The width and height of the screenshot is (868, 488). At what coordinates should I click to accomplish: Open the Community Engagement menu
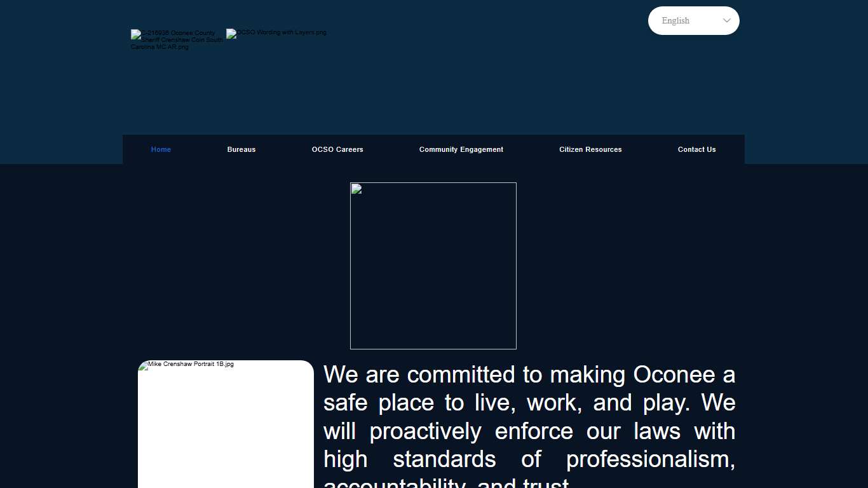click(x=461, y=149)
